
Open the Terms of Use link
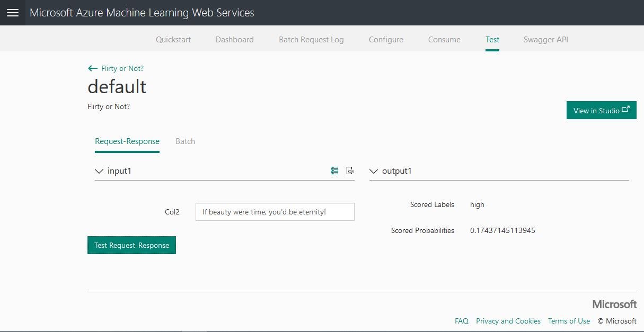pos(569,321)
